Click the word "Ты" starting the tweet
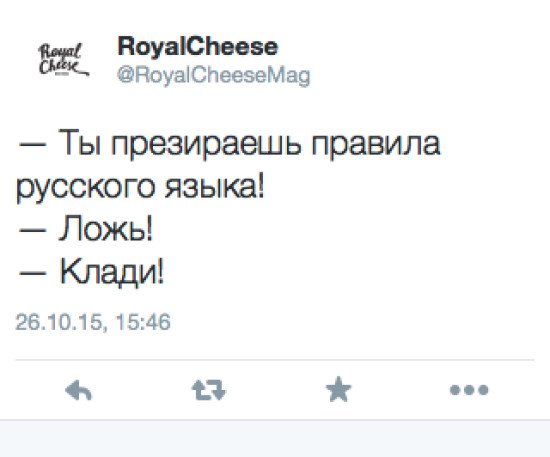550x457 pixels. coord(79,142)
